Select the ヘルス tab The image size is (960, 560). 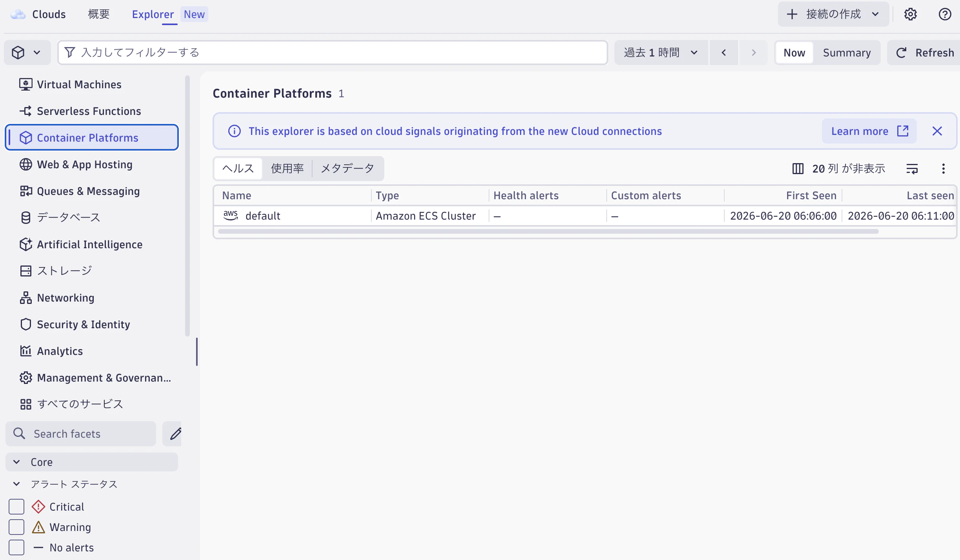pos(238,169)
